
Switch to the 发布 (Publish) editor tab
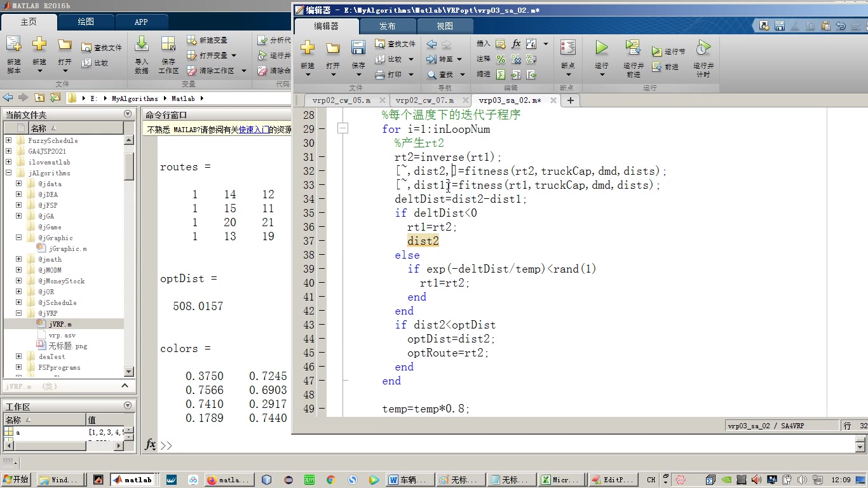pos(388,26)
